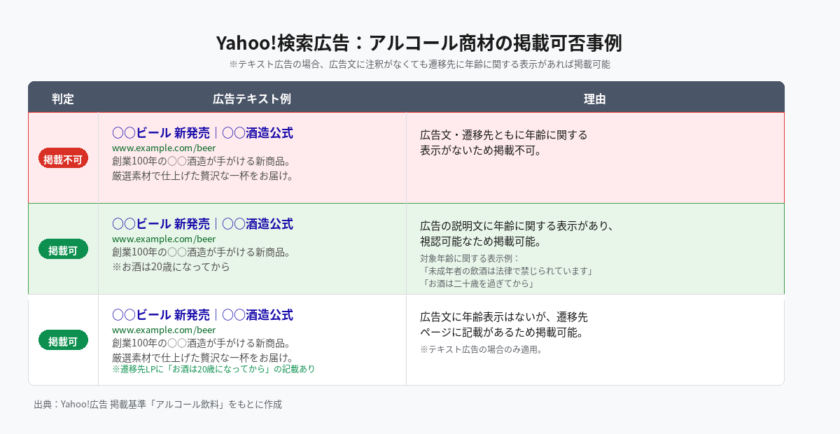Click the 掲載可 badge in the green row
The width and height of the screenshot is (840, 434).
pyautogui.click(x=63, y=249)
